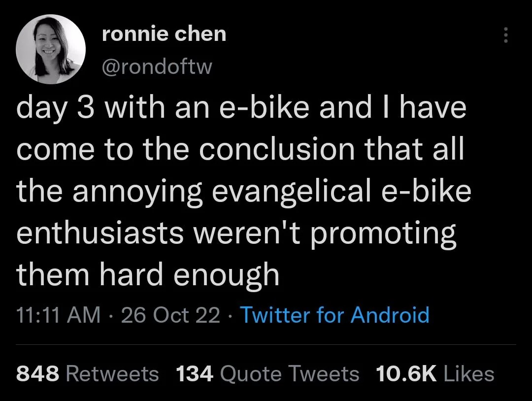Click the 11:11 AM timestamp
The height and width of the screenshot is (401, 532).
(x=58, y=314)
